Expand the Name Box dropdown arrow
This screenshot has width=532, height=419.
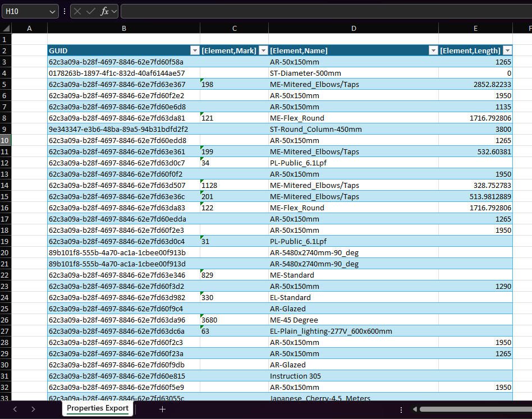tap(52, 12)
